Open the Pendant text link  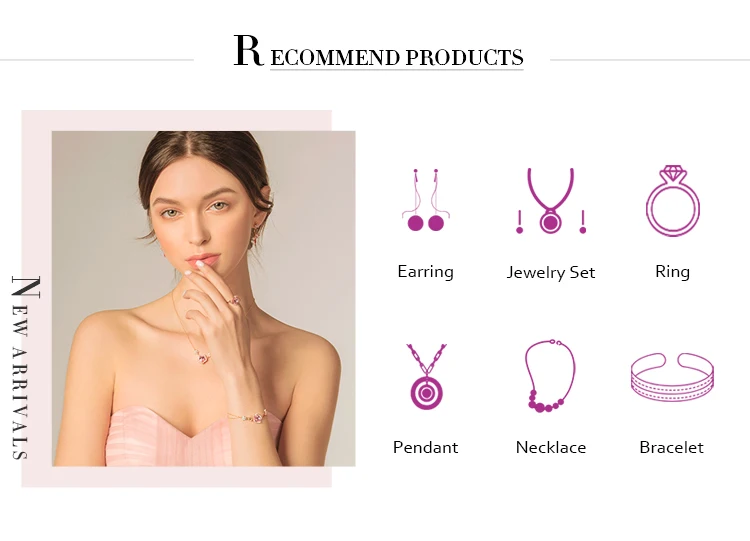coord(425,447)
